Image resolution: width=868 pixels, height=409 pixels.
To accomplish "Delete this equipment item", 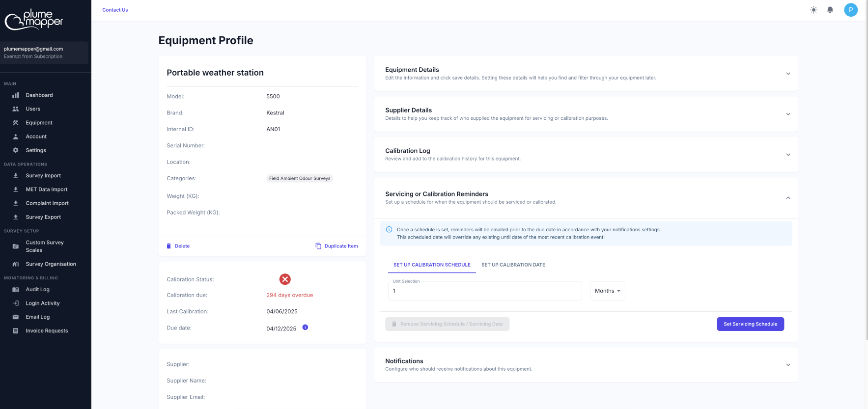I will coord(178,246).
